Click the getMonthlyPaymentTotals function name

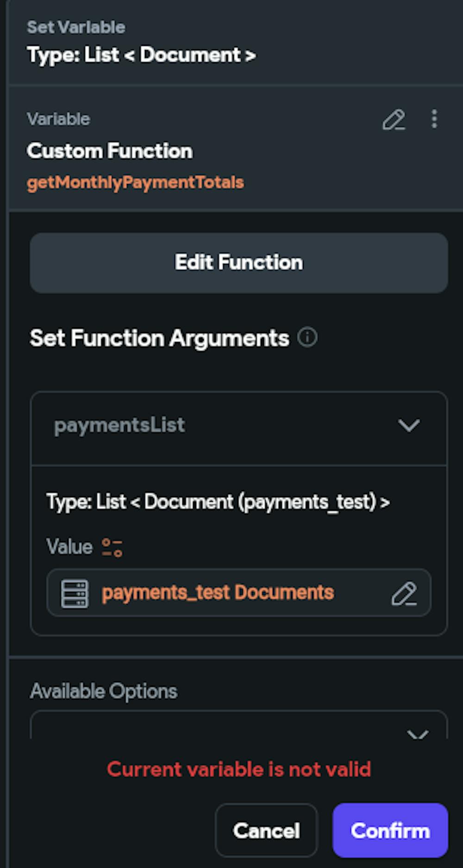click(135, 183)
